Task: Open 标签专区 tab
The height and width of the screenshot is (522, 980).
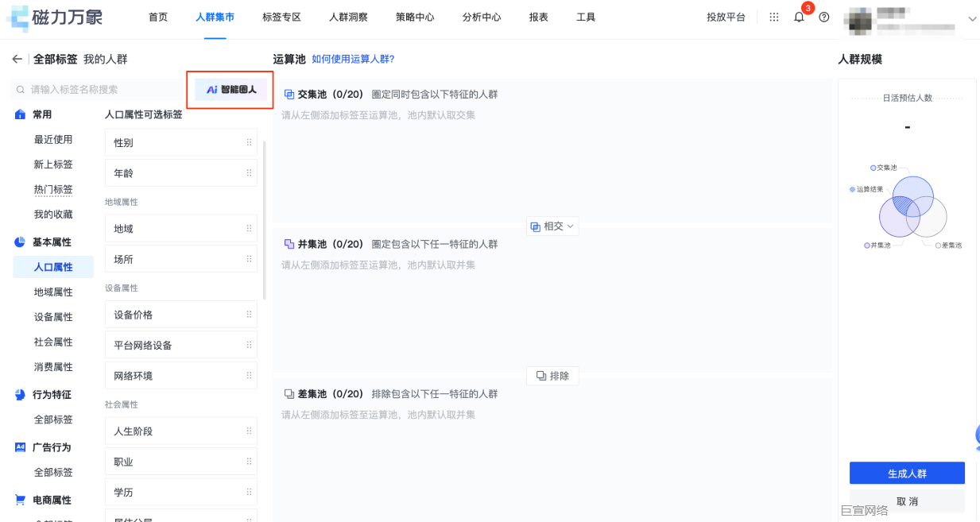Action: click(281, 17)
